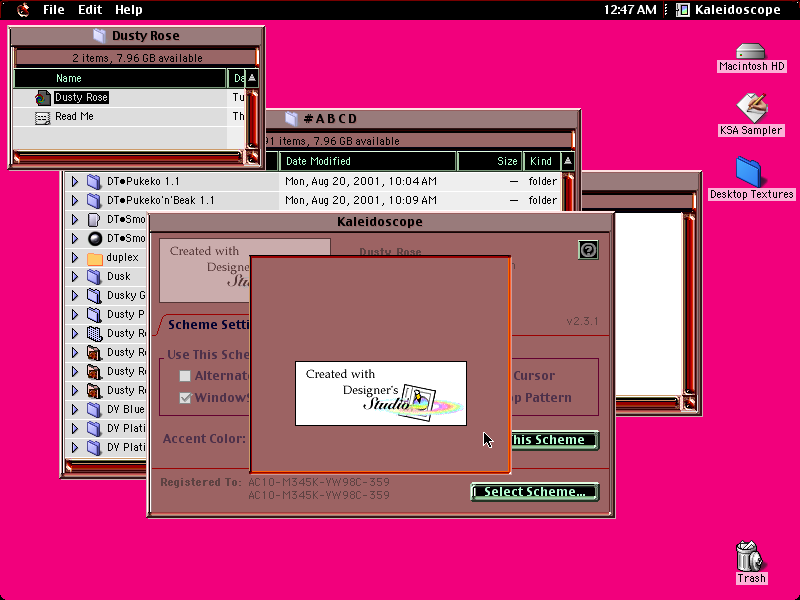Expand the DY Blue folder row
Viewport: 800px width, 600px height.
[x=74, y=409]
